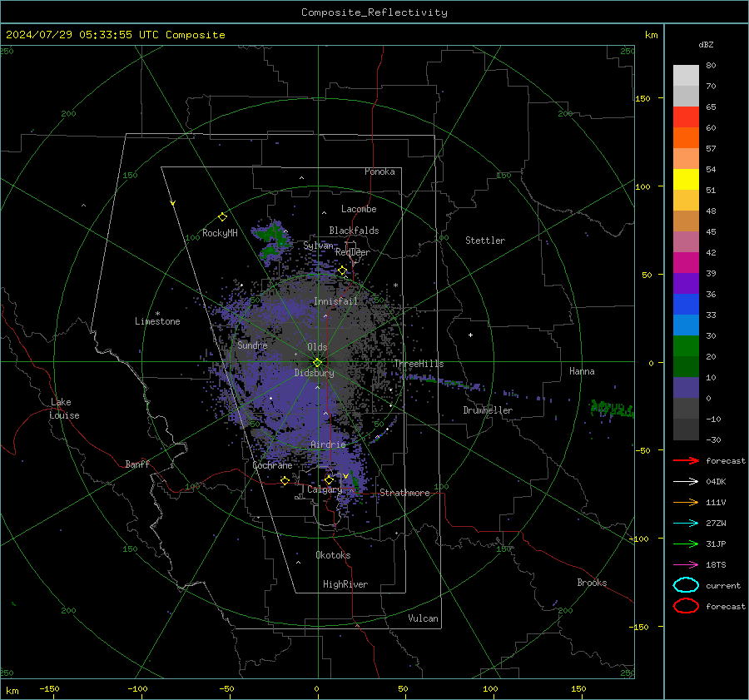
Task: Select the Blackfalds label on map
Action: [354, 231]
